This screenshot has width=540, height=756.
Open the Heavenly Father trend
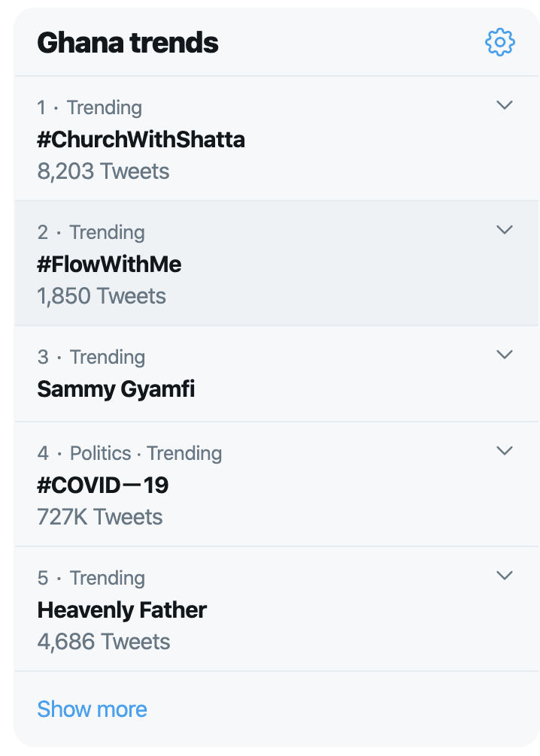(x=122, y=610)
